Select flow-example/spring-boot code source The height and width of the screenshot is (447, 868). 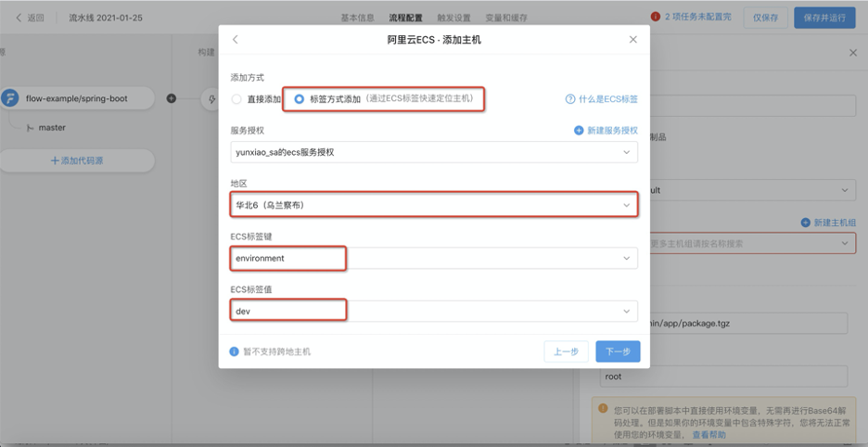tap(77, 98)
